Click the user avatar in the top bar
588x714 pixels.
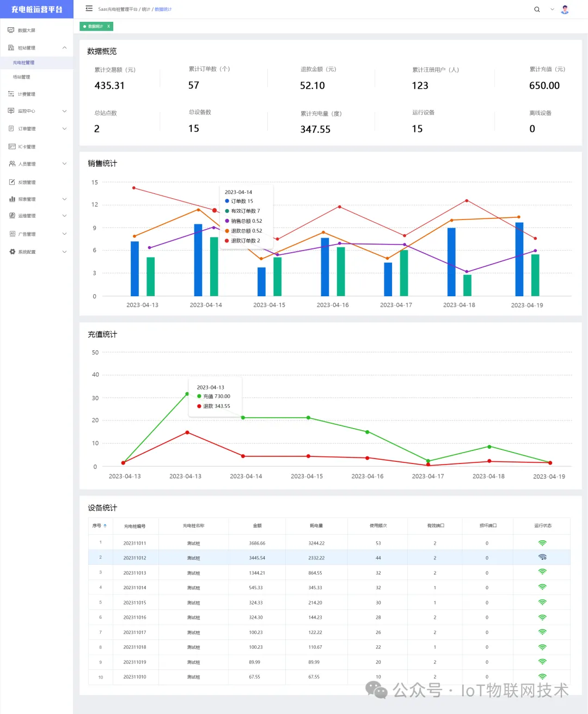click(x=565, y=9)
